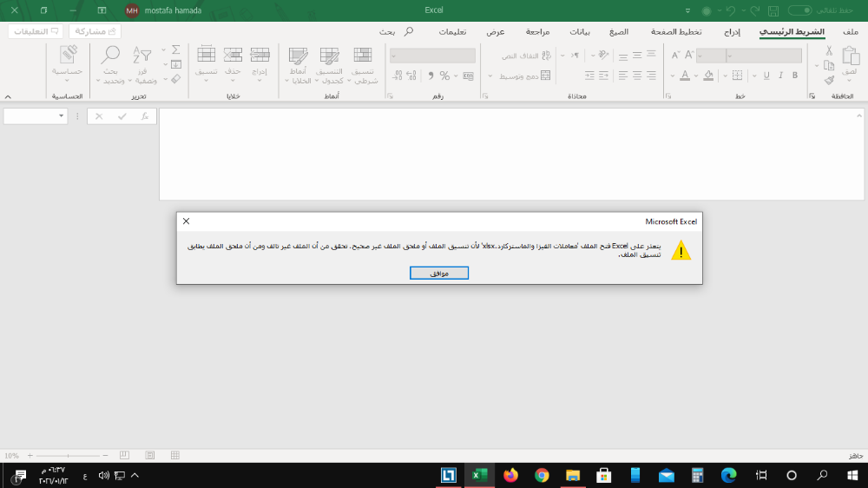Open the Find & Select magnifier icon
Image resolution: width=868 pixels, height=488 pixels.
point(110,55)
